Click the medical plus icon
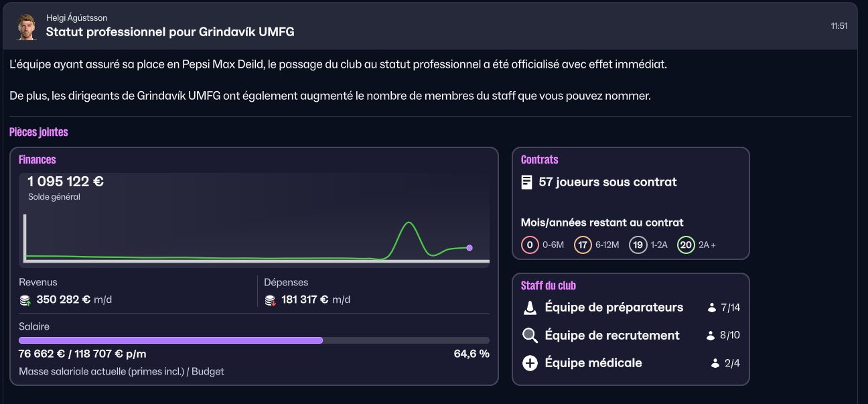 coord(530,363)
